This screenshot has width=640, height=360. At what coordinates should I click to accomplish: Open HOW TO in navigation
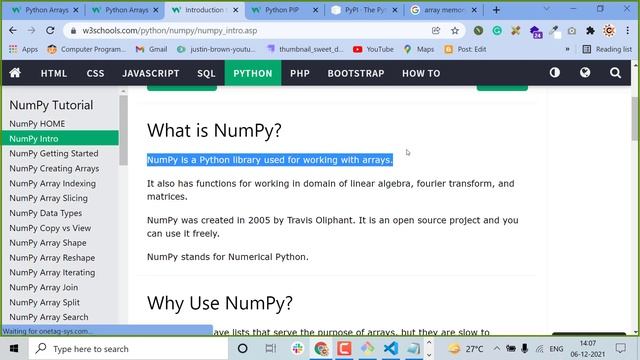point(421,73)
